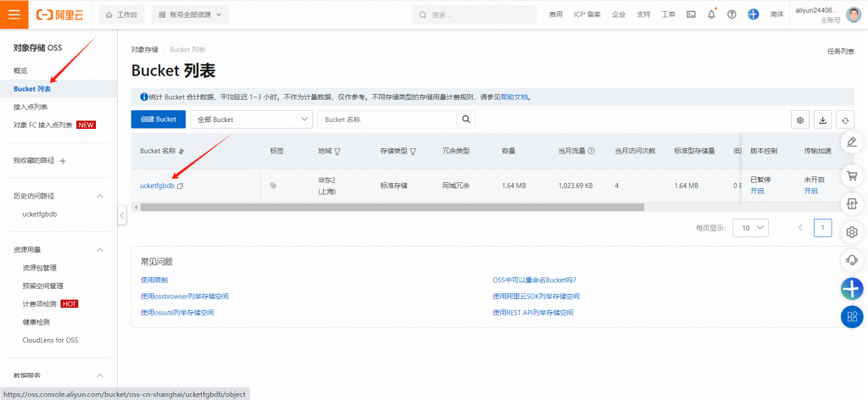Collapse the data service section
The image size is (868, 400).
pyautogui.click(x=100, y=375)
